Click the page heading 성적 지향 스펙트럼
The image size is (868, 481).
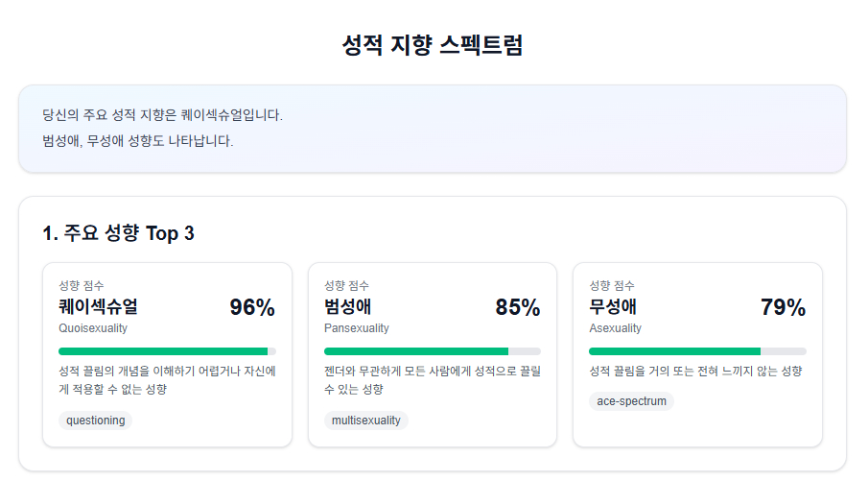point(433,45)
